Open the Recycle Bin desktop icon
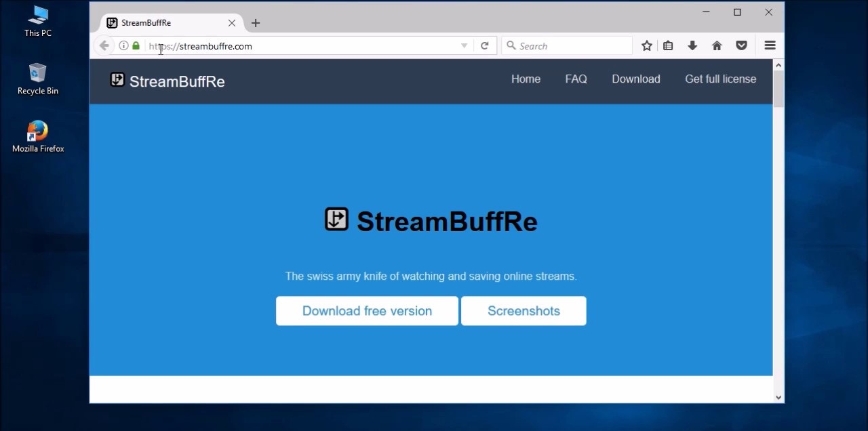Viewport: 868px width, 431px height. (x=37, y=79)
